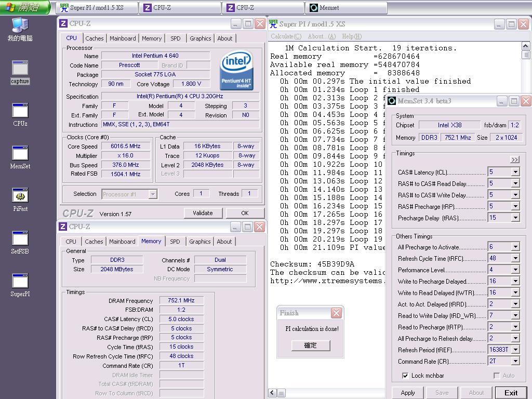Viewport: 532px width, 399px height.
Task: Click the MemSet title bar icon
Action: pyautogui.click(x=392, y=101)
